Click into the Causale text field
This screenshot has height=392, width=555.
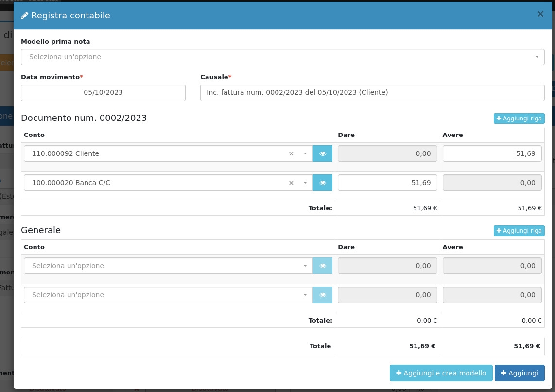tap(372, 93)
